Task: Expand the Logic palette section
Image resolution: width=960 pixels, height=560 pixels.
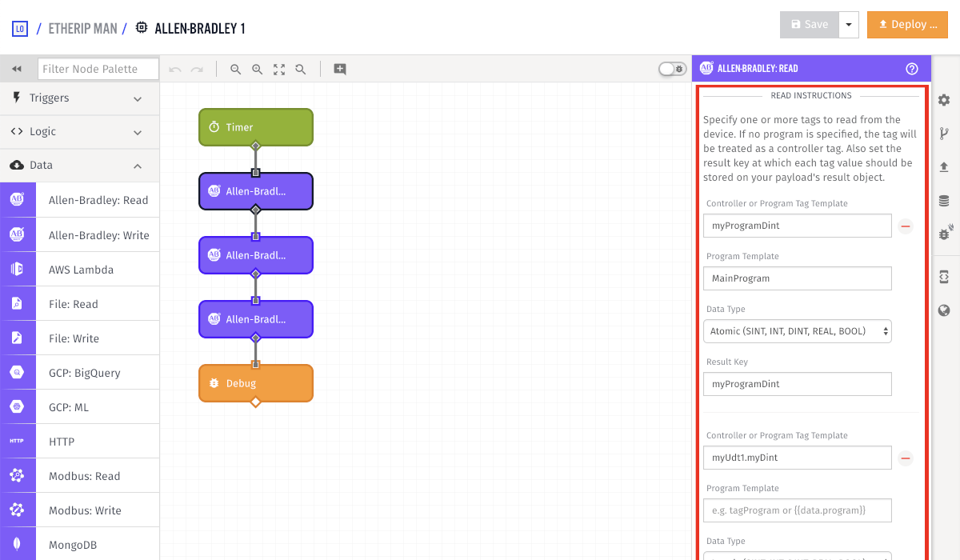Action: [80, 131]
